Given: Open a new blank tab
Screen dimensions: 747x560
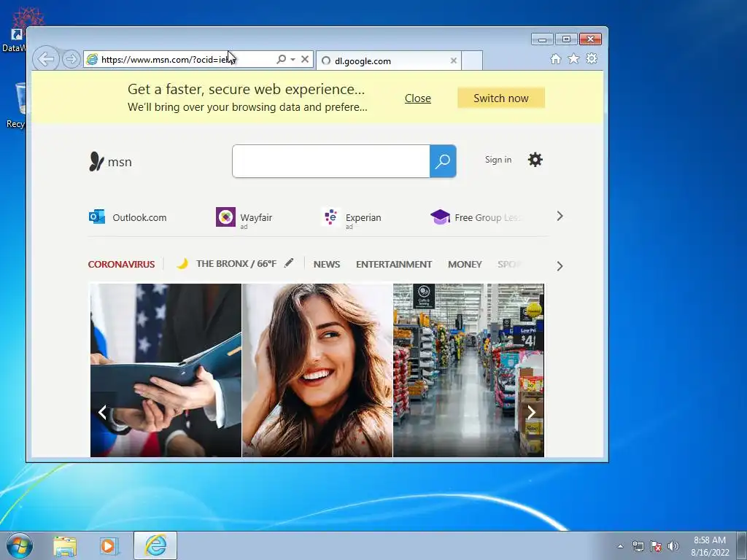Looking at the screenshot, I should (x=472, y=61).
